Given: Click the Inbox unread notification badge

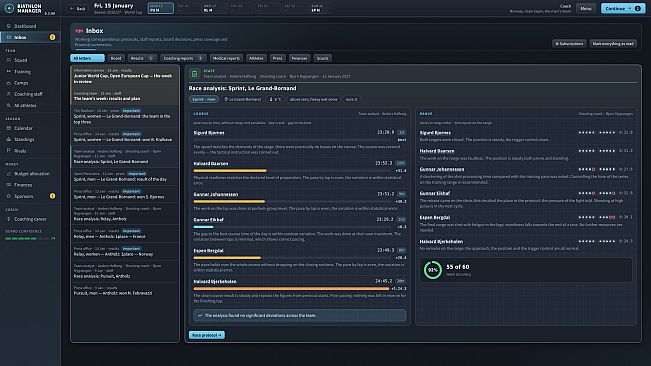Looking at the screenshot, I should coord(52,37).
